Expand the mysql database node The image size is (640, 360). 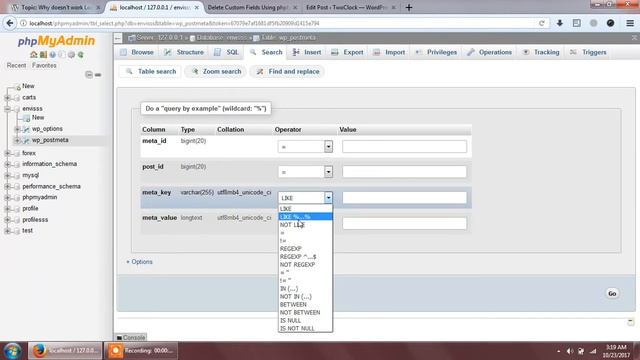[7, 175]
